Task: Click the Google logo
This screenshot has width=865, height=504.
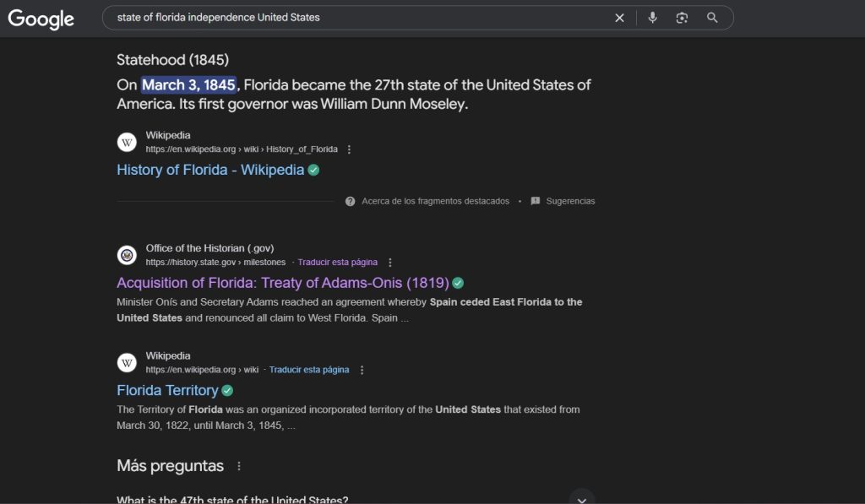Action: click(41, 19)
